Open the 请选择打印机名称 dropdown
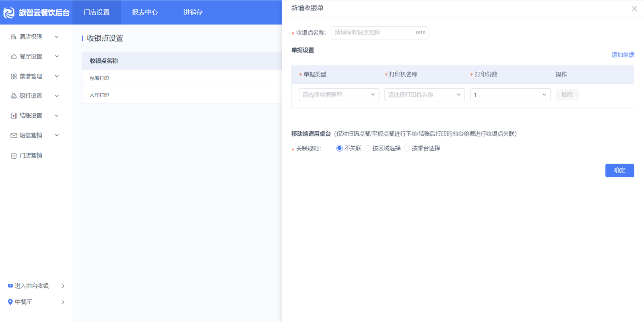The image size is (644, 322). tap(425, 95)
